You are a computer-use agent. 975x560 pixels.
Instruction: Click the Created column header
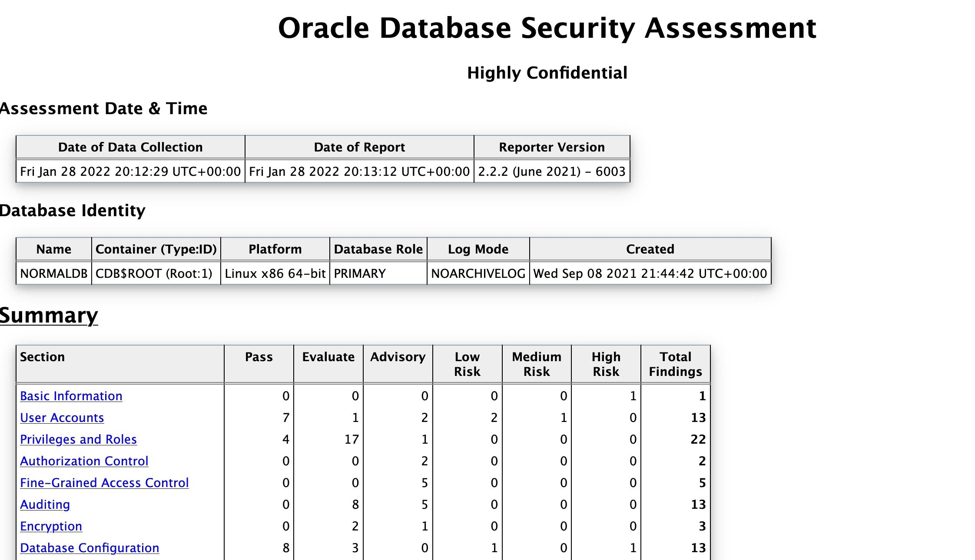(650, 249)
